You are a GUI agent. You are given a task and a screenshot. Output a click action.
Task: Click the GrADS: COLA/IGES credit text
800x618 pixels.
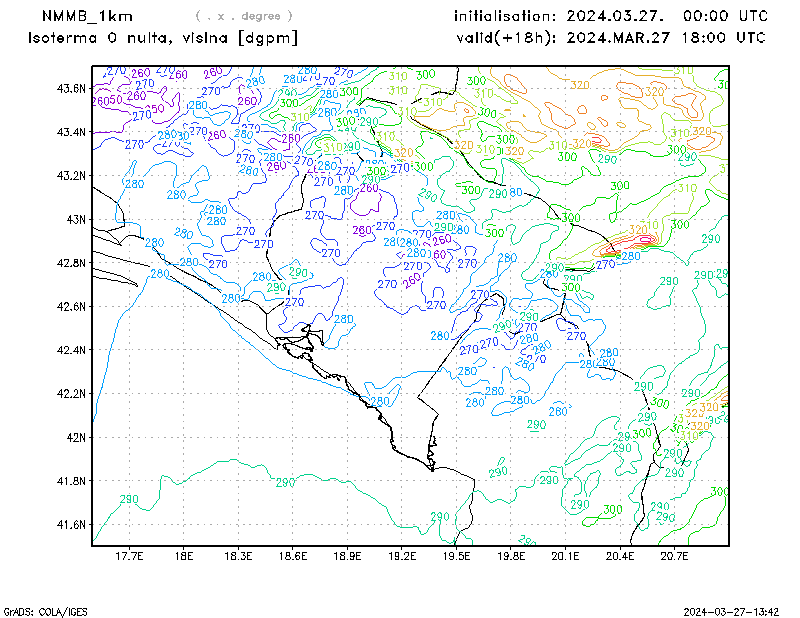46,612
